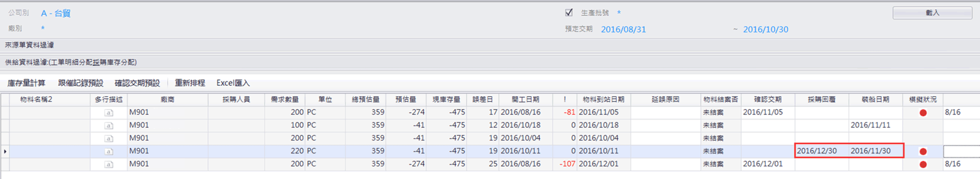Open multi-line description icon in last row

(109, 164)
